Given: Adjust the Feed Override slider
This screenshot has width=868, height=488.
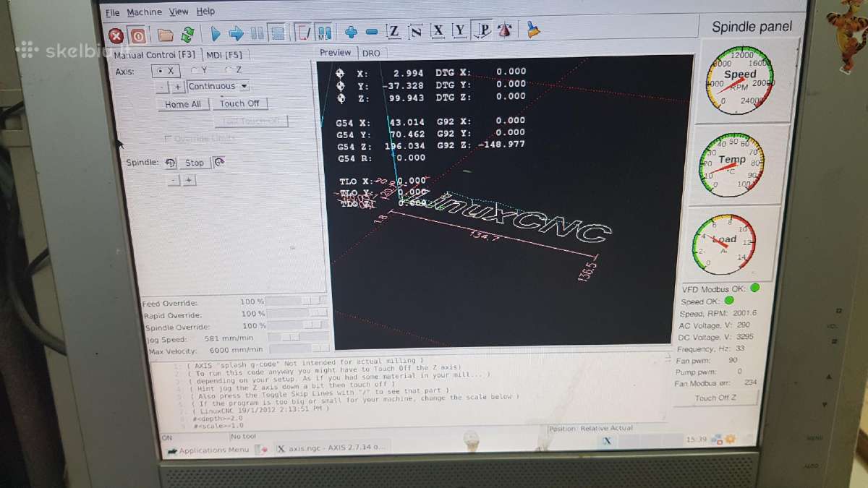Looking at the screenshot, I should [297, 300].
